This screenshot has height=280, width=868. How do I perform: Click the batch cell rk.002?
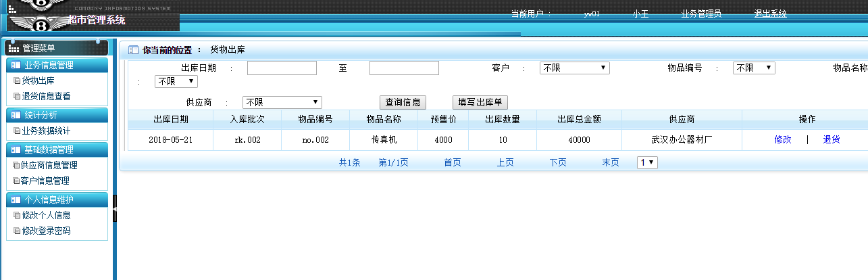click(x=247, y=139)
